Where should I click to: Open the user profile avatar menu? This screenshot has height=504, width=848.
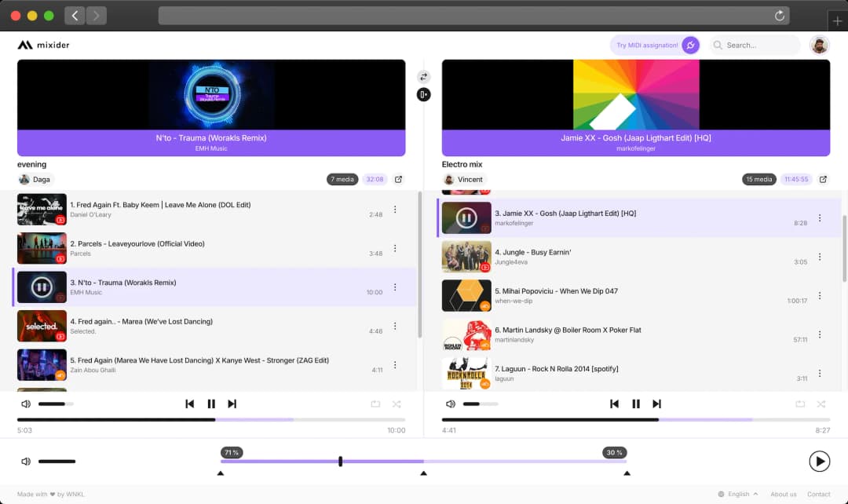(x=820, y=45)
